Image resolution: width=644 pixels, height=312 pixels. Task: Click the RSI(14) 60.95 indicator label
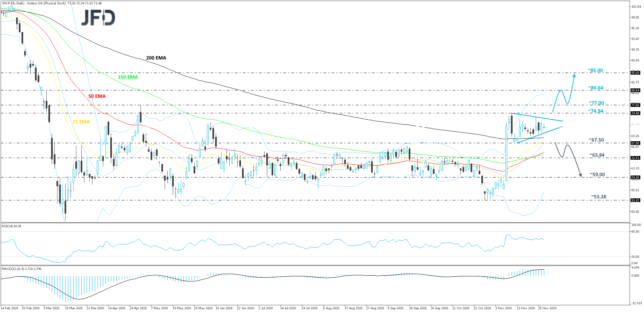(11, 226)
